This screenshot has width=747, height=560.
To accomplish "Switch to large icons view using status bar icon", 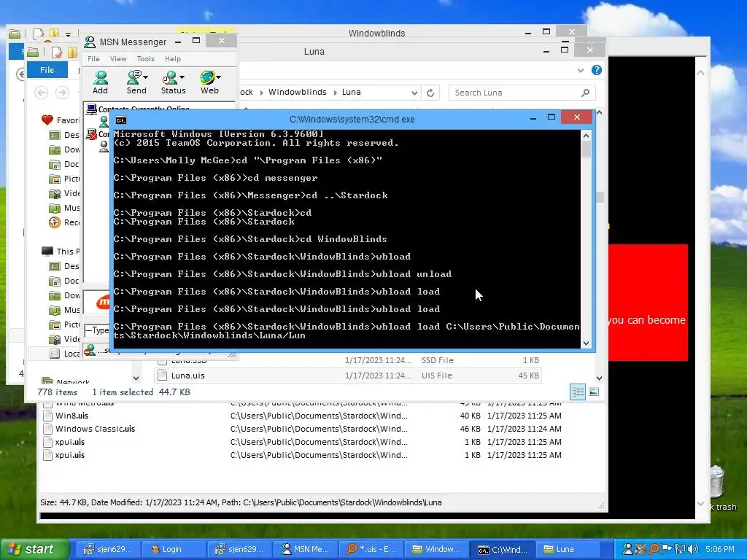I will point(594,392).
